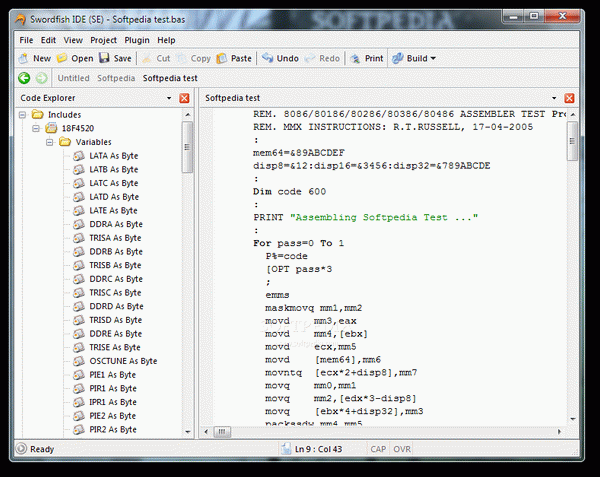Switch to the Untitled document tab
The width and height of the screenshot is (600, 477).
coord(73,78)
